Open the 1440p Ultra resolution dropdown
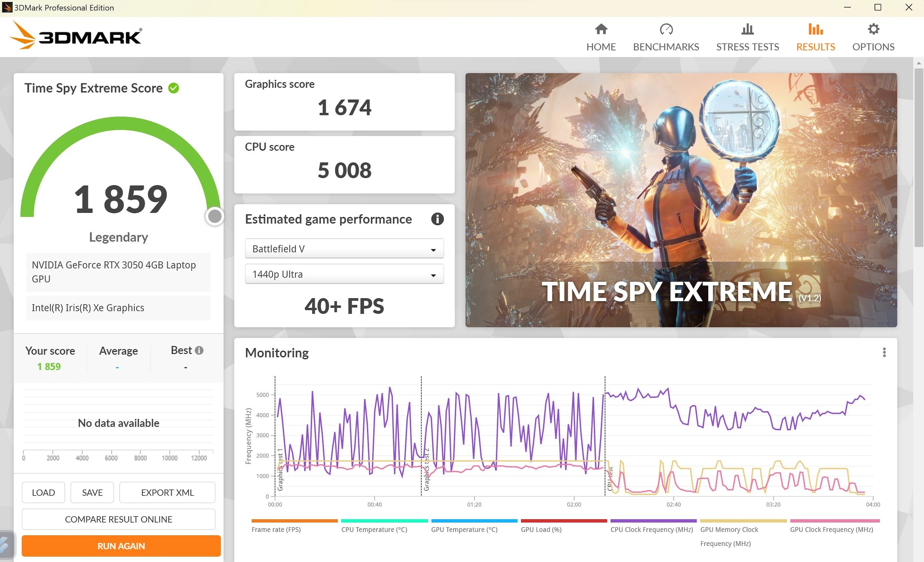Viewport: 924px width, 562px height. [x=344, y=274]
